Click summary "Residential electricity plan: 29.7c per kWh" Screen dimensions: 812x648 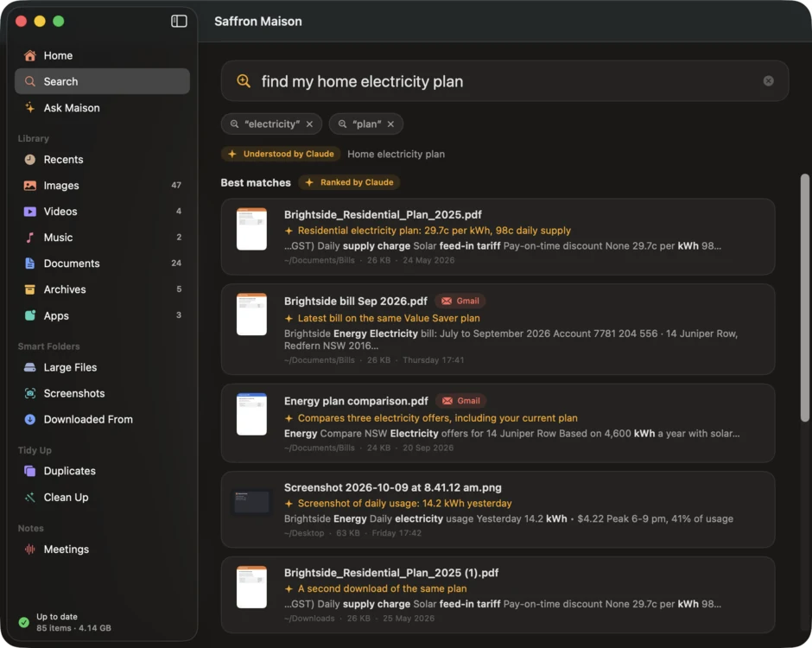point(434,230)
